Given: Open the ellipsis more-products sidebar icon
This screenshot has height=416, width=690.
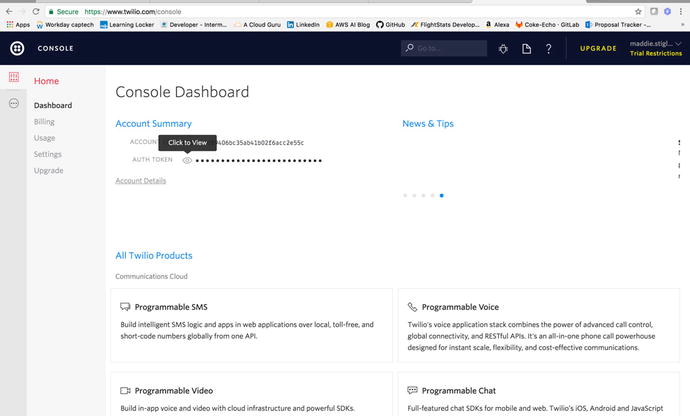Looking at the screenshot, I should coord(14,103).
